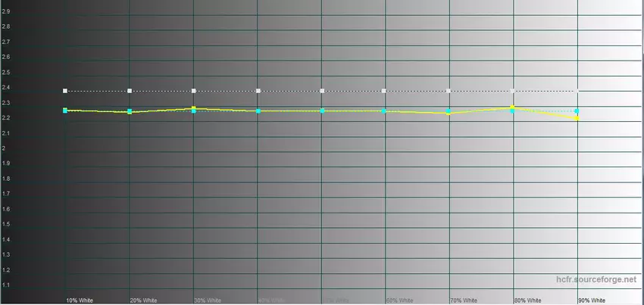The image size is (644, 305).
Task: Click the 2 value on the y-axis
Action: click(x=4, y=148)
